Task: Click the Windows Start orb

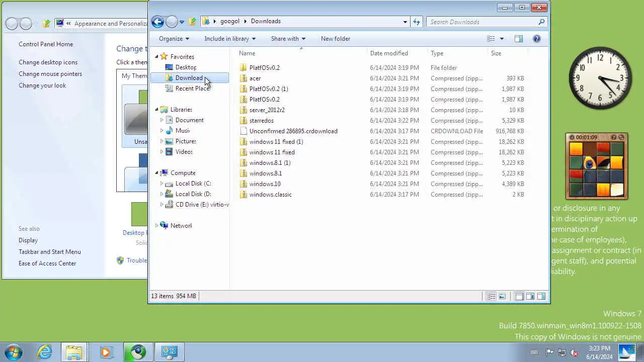Action: pyautogui.click(x=13, y=352)
